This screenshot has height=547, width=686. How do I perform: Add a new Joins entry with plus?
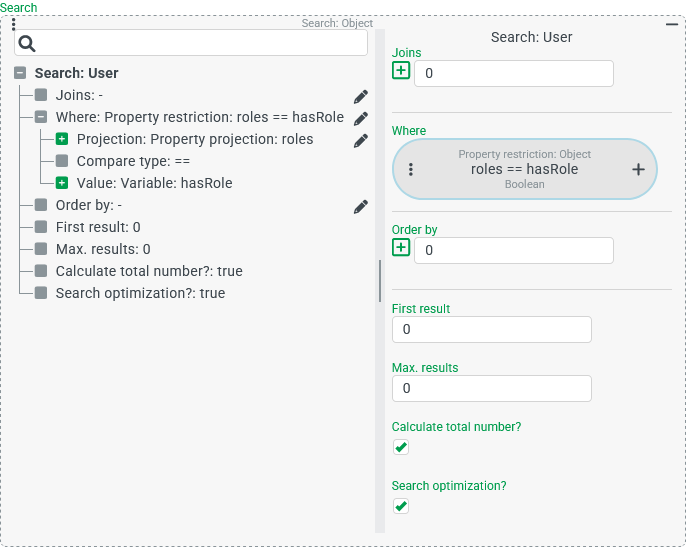point(401,70)
